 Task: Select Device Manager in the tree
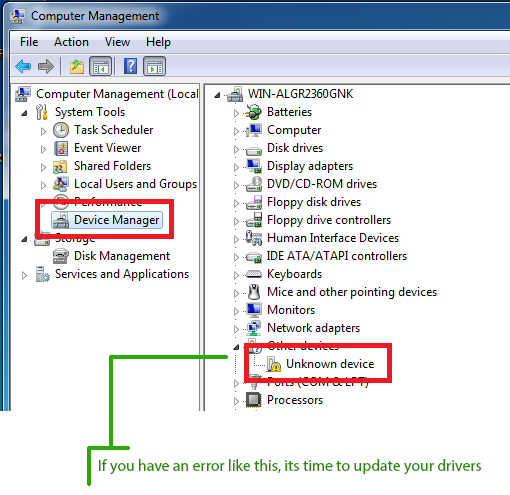pyautogui.click(x=107, y=220)
